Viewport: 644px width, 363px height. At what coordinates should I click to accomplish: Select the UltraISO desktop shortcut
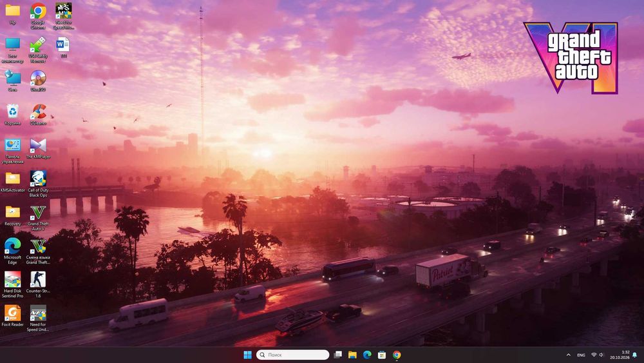[38, 81]
